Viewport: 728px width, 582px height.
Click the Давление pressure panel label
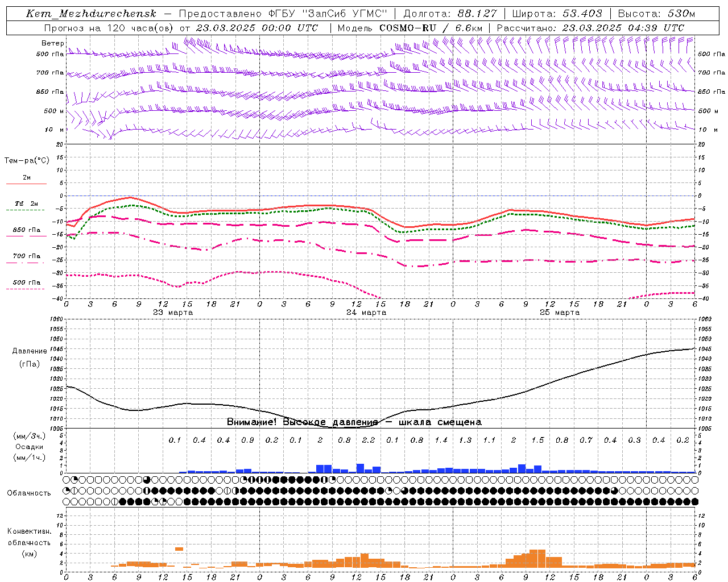coord(30,351)
